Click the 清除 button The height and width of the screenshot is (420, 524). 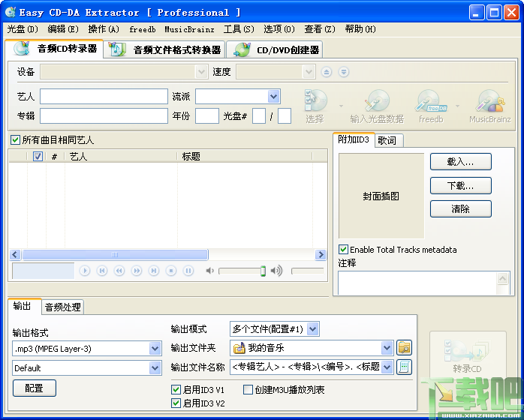pyautogui.click(x=460, y=209)
